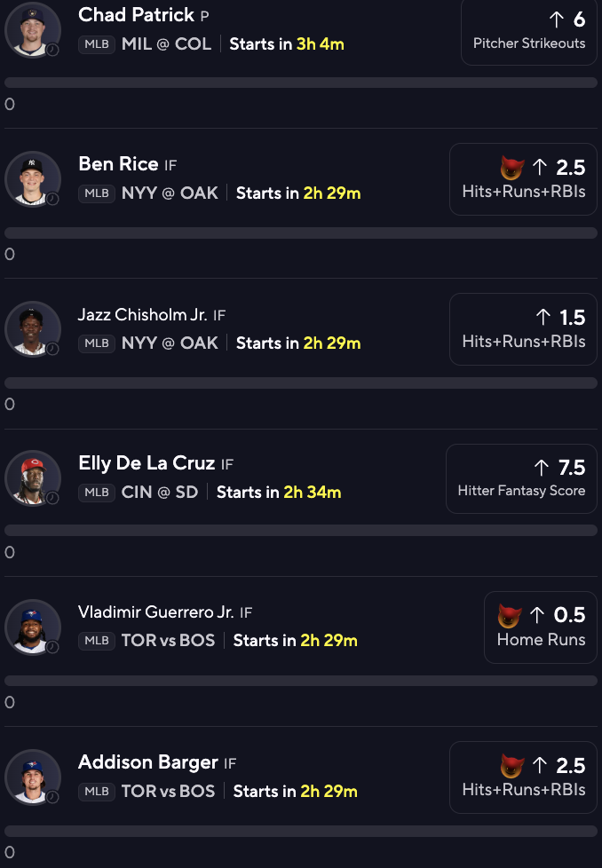Click the up arrow beside Chad Patrick's 6
This screenshot has height=868, width=602.
click(x=557, y=20)
